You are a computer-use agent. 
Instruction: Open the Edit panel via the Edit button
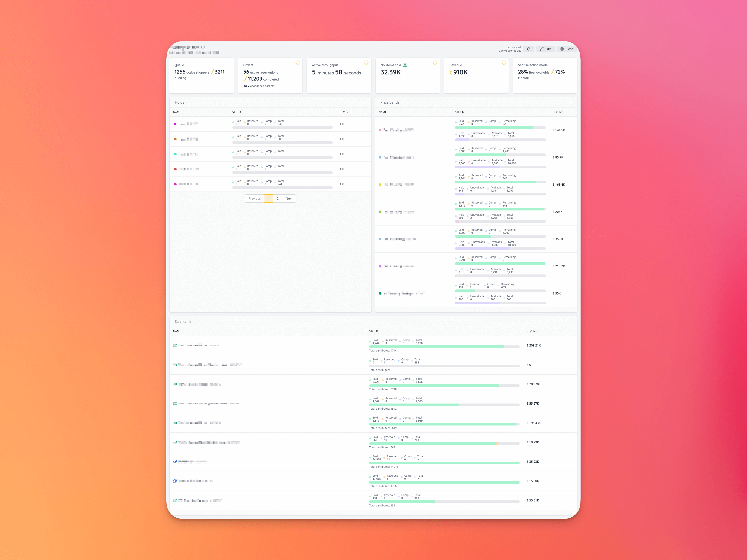tap(545, 49)
